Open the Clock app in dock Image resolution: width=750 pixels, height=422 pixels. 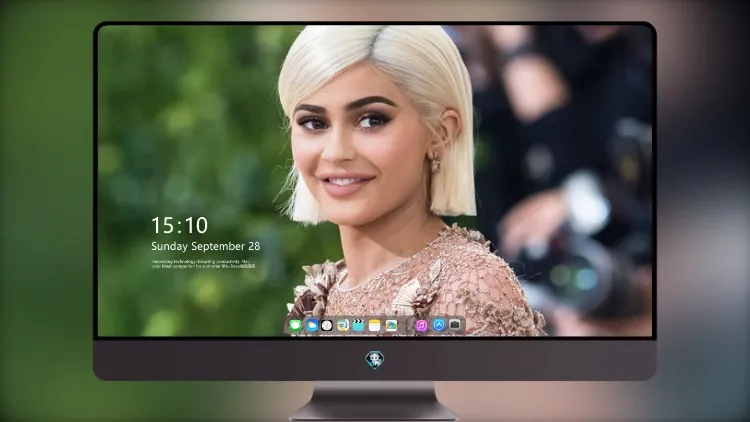[x=327, y=326]
